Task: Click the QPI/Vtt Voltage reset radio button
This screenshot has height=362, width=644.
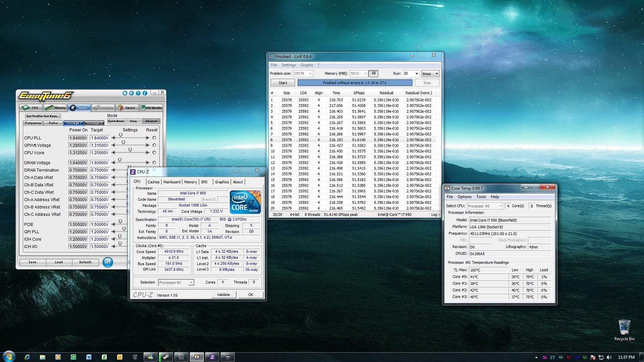Action: [154, 145]
